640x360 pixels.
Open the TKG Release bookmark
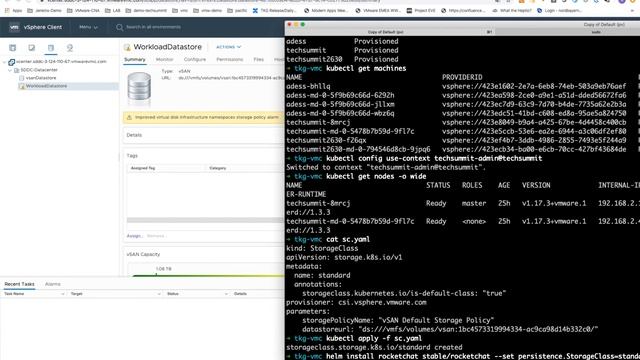pos(275,11)
